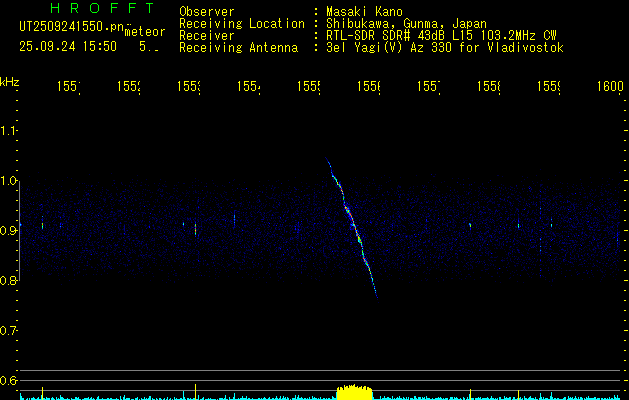Click the 0.7 kHz frequency axis label

9,330
